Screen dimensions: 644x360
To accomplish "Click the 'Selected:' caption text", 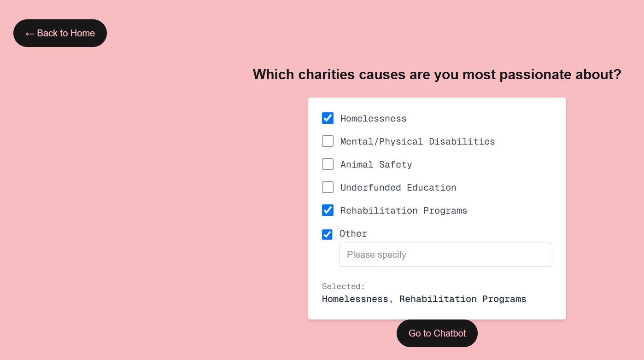I will click(343, 286).
